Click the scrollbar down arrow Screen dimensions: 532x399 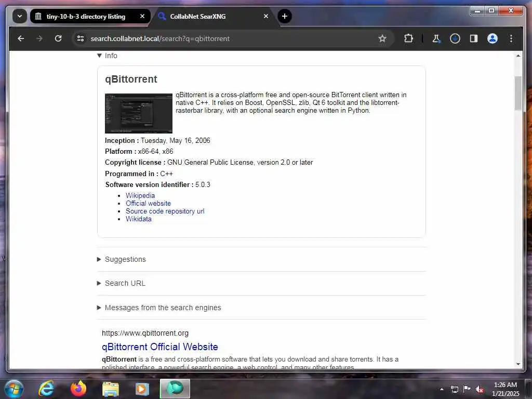point(518,364)
